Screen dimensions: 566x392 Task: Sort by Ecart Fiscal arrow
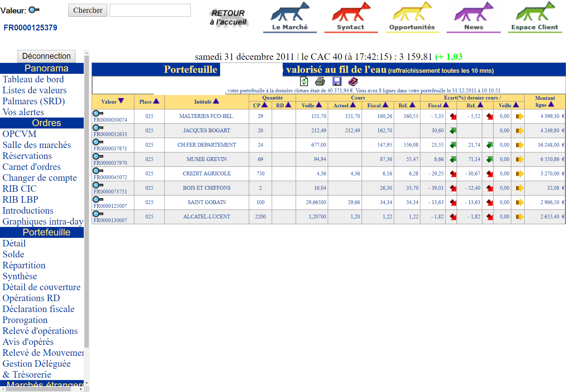point(446,105)
